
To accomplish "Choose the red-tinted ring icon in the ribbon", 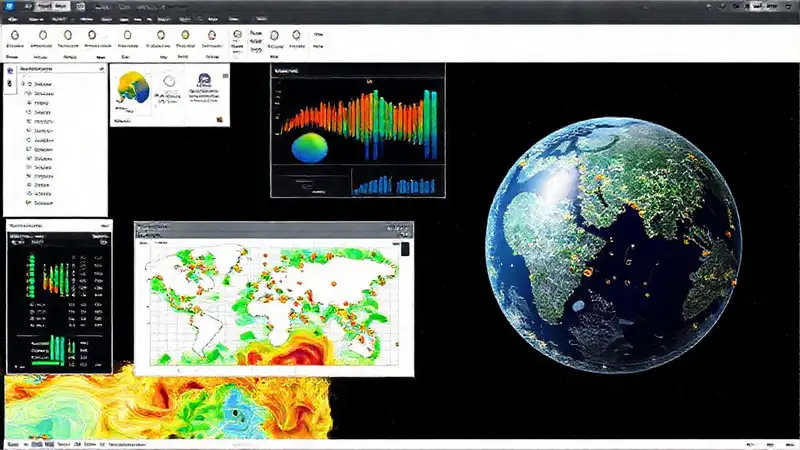I will [x=212, y=35].
